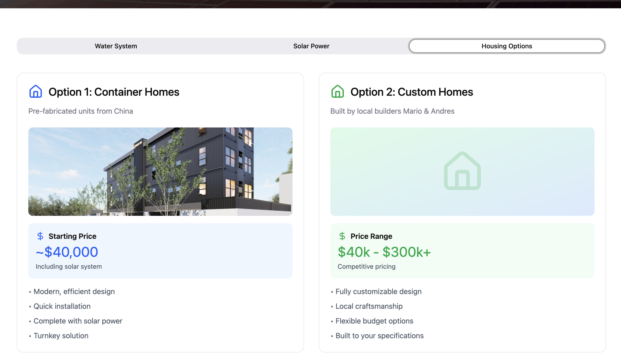Image resolution: width=621 pixels, height=364 pixels.
Task: Click the container homes building photo
Action: pos(160,171)
